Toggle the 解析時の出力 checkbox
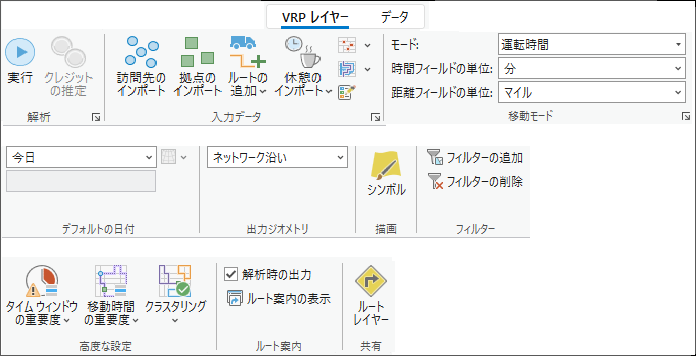698x360 pixels. tap(230, 274)
